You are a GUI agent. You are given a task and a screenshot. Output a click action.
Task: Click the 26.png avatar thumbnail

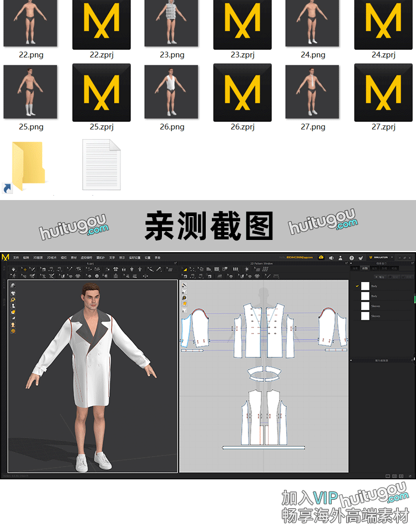tap(171, 92)
